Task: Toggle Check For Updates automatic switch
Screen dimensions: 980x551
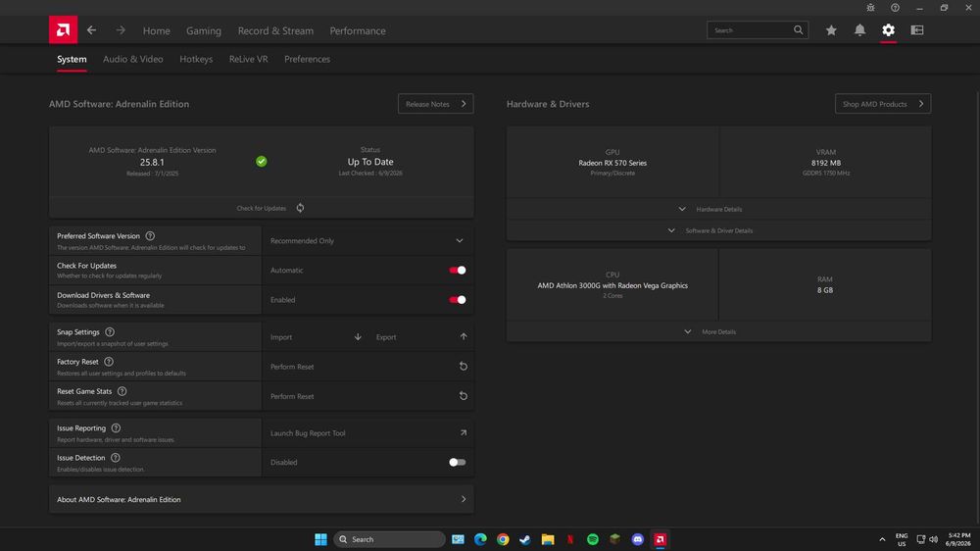Action: 458,271
